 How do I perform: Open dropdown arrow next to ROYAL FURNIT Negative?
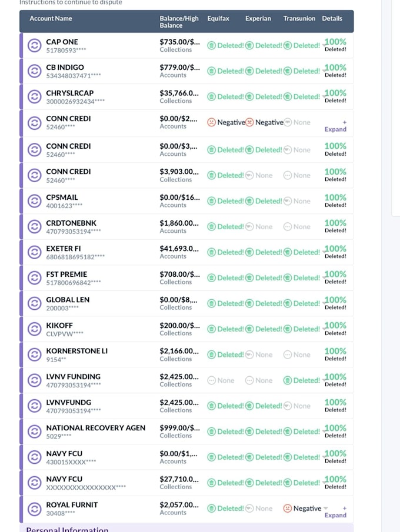point(326,508)
